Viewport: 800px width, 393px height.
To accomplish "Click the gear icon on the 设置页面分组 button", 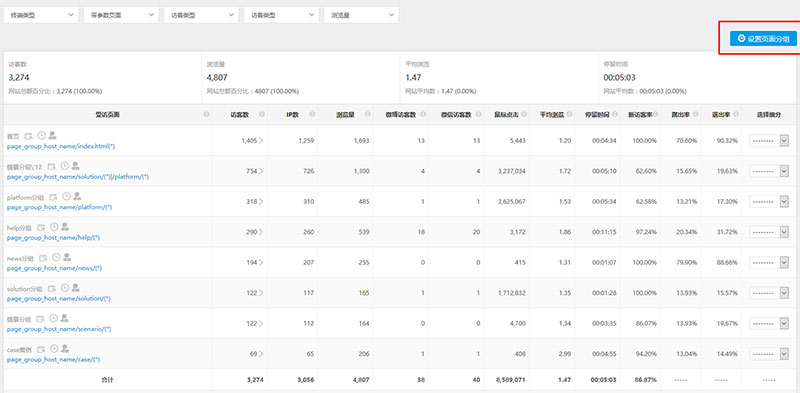I will 741,38.
